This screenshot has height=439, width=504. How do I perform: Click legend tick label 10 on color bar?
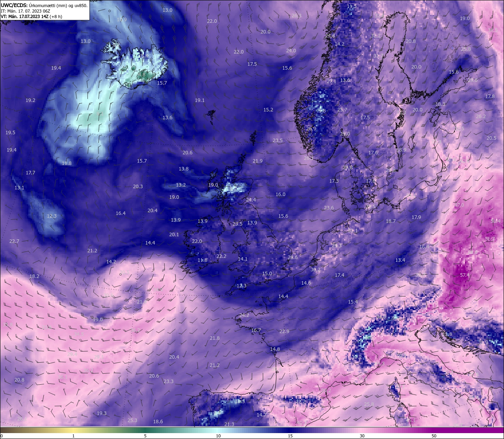point(218,436)
